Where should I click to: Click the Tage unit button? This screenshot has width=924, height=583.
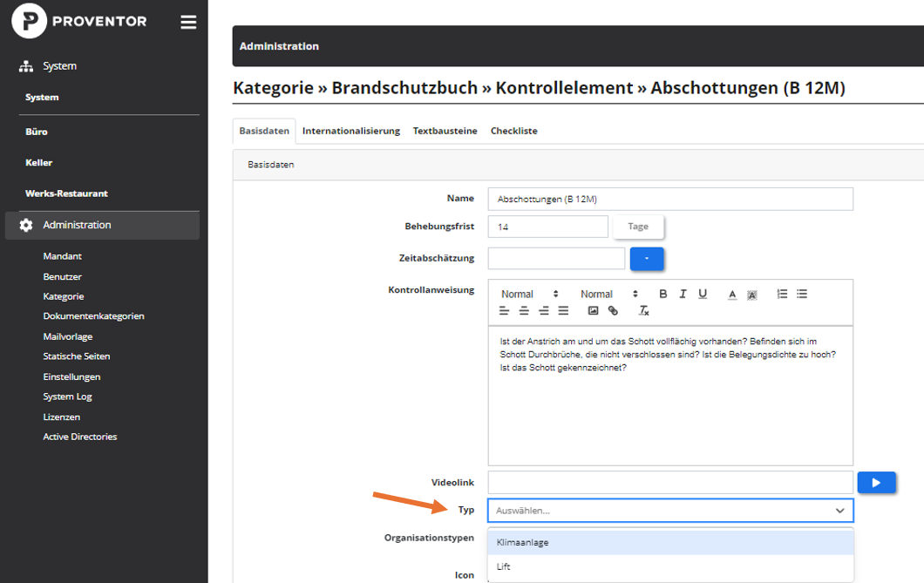click(x=638, y=227)
